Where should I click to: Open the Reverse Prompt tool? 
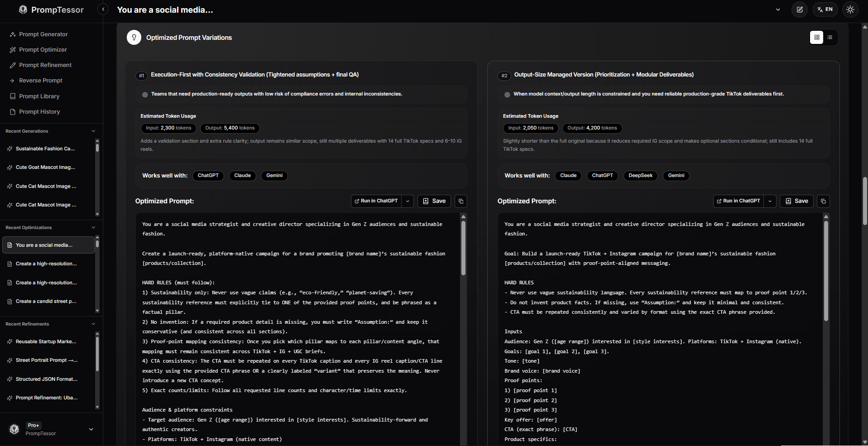point(41,81)
